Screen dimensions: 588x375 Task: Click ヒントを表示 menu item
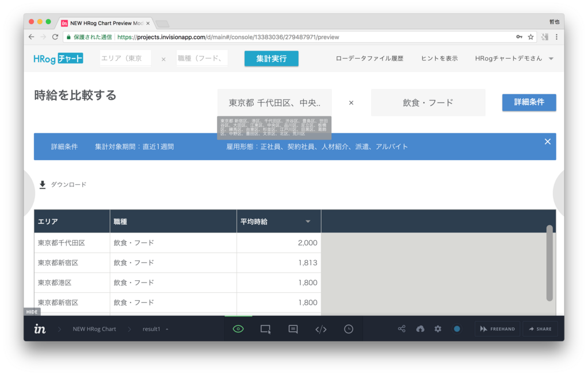[439, 59]
